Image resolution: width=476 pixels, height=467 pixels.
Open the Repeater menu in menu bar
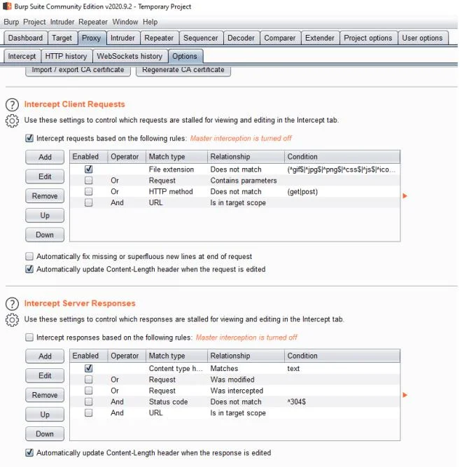tap(93, 22)
